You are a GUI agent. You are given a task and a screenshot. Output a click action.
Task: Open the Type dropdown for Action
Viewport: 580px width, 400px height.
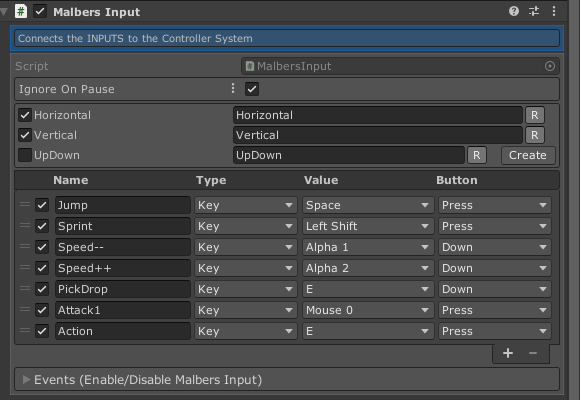click(246, 331)
